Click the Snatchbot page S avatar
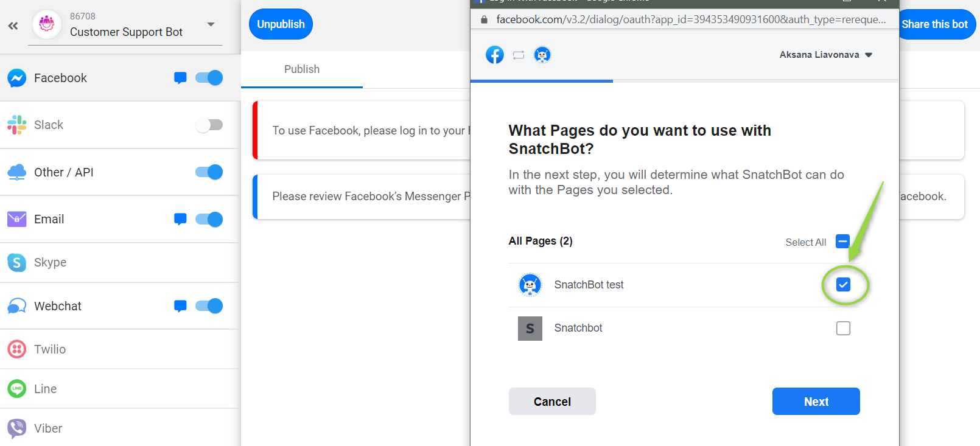The width and height of the screenshot is (980, 446). tap(530, 329)
